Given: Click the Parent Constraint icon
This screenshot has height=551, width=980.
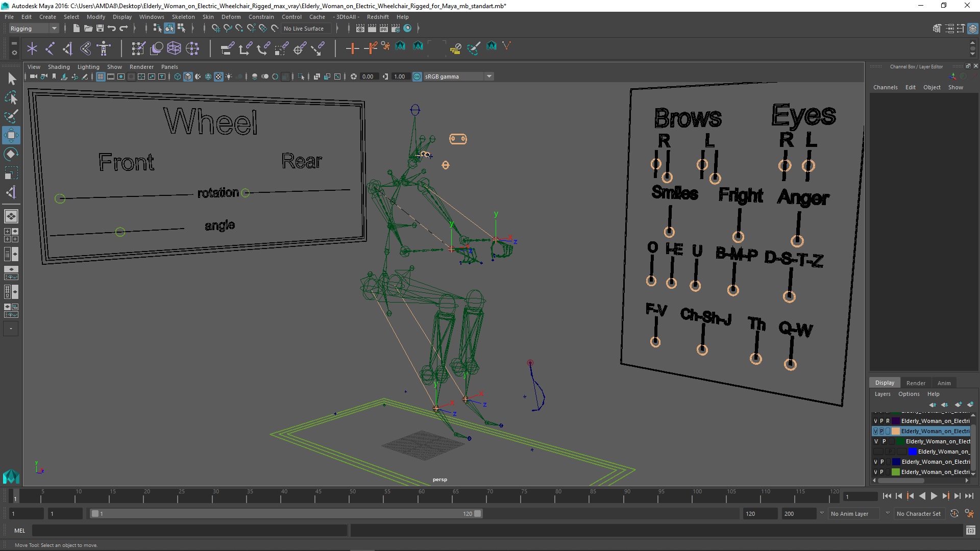Looking at the screenshot, I should click(x=227, y=48).
